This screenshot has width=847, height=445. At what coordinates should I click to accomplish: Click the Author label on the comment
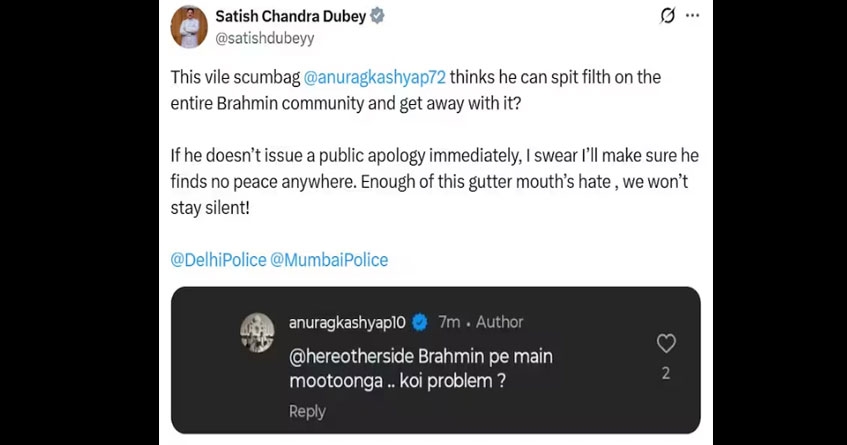tap(499, 322)
